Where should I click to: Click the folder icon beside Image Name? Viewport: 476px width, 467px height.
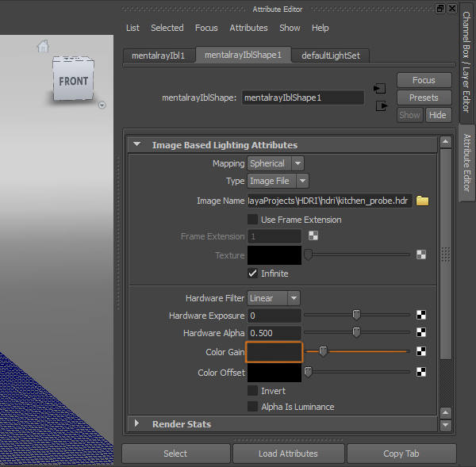click(423, 201)
